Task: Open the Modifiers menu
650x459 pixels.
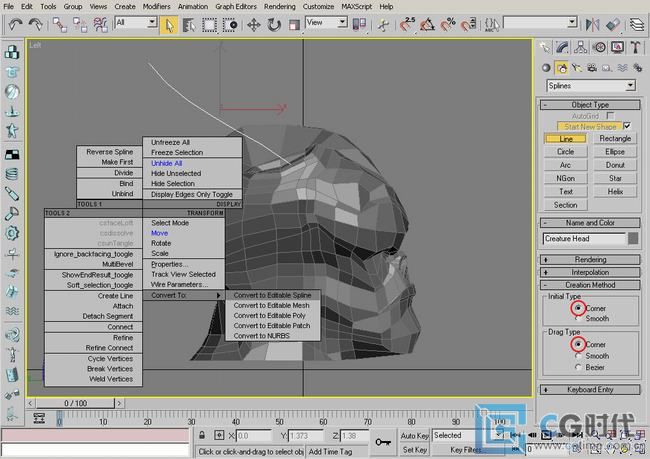Action: [x=156, y=7]
